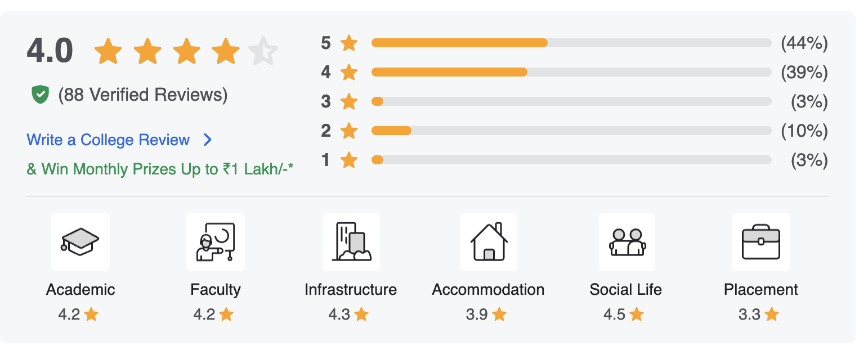Screen dimensions: 868x359
Task: Click the green verified checkmark badge
Action: click(39, 94)
